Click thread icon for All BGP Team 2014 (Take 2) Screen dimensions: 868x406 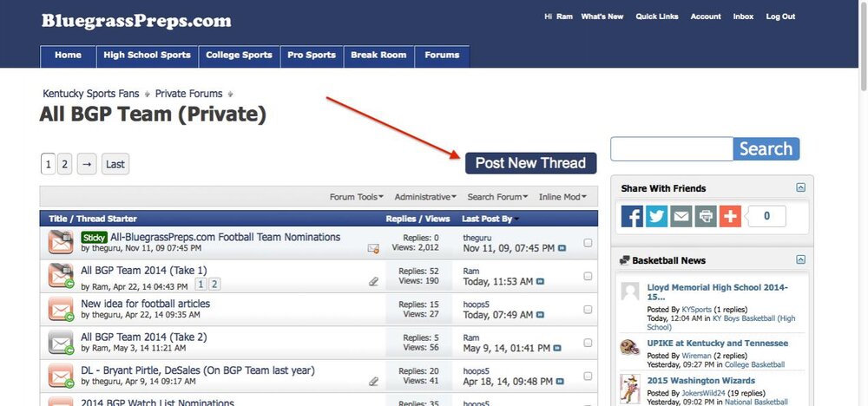(x=61, y=342)
